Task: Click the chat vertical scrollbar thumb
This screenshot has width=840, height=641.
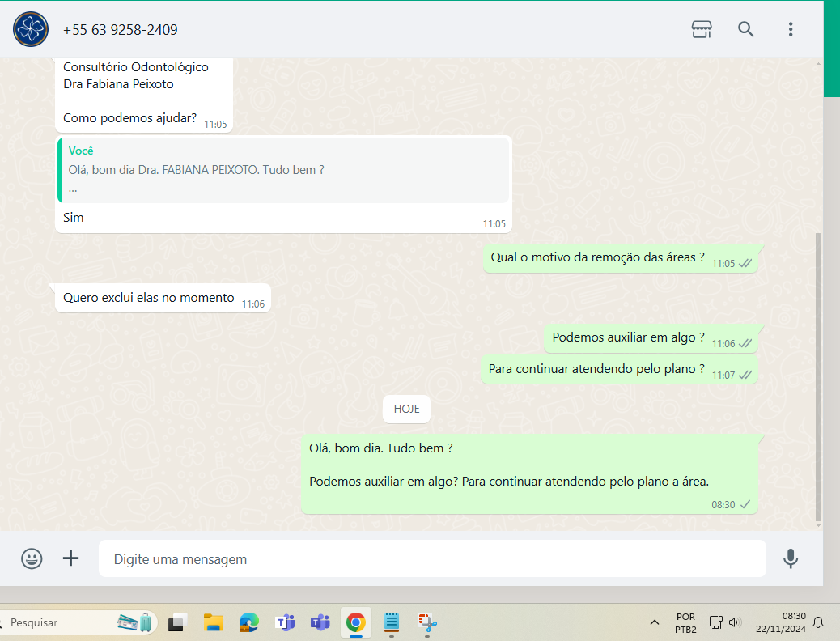Action: [x=818, y=377]
